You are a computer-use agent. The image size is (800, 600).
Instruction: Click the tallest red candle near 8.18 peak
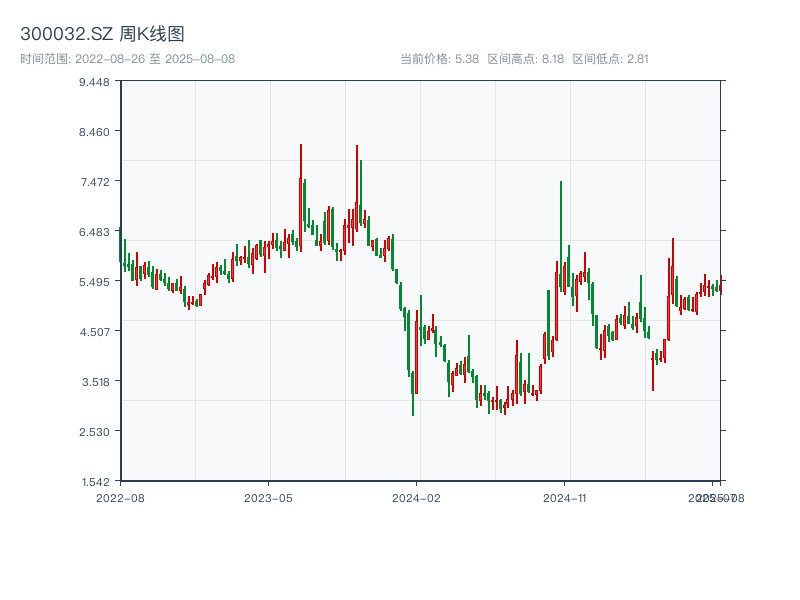point(301,198)
